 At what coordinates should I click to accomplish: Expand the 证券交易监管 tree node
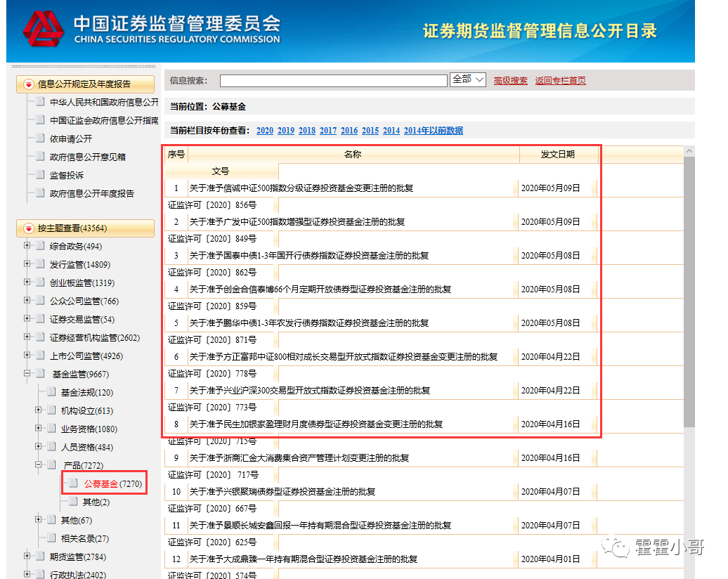tap(27, 318)
